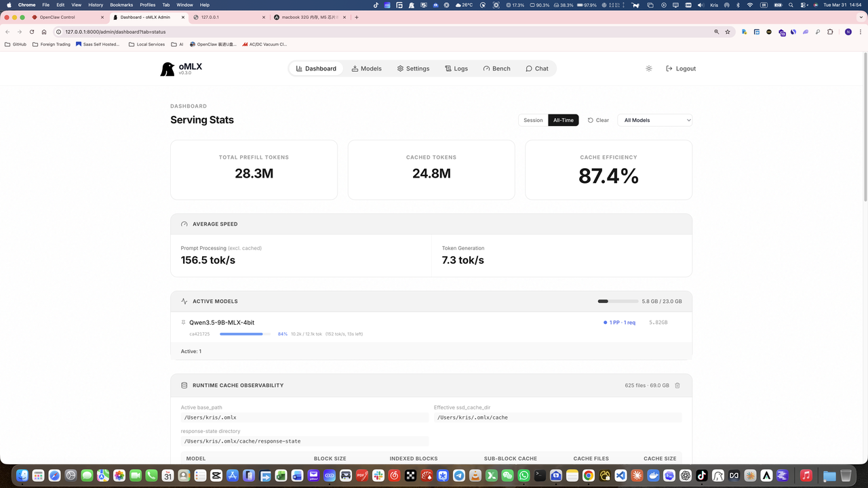
Task: Go to the Models tab
Action: [x=366, y=68]
